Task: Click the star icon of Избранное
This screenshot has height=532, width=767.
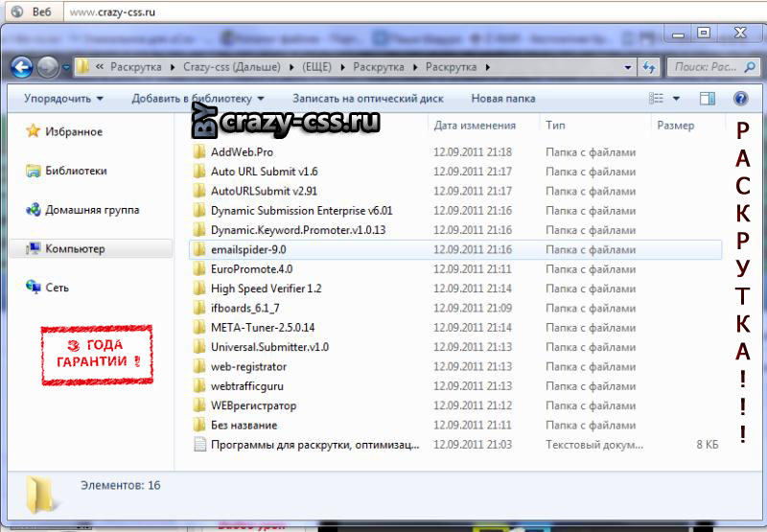Action: pyautogui.click(x=33, y=131)
